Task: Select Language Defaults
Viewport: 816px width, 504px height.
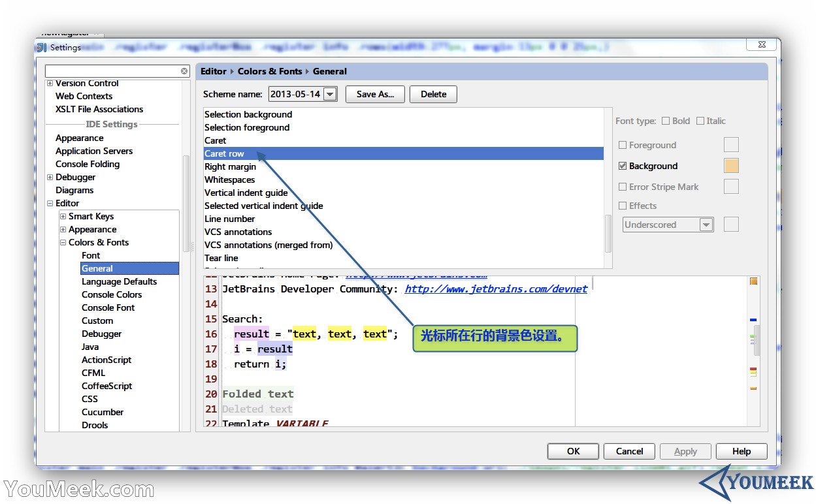Action: (119, 281)
